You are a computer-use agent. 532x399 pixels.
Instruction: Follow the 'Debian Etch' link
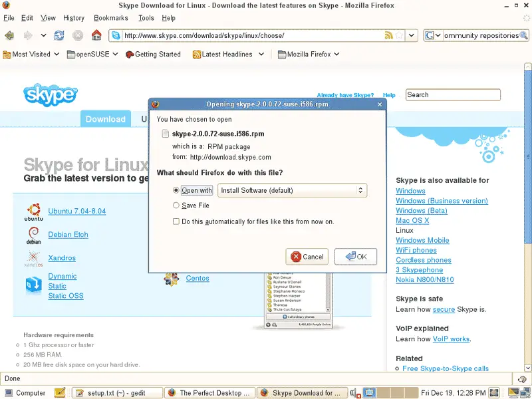(x=68, y=235)
